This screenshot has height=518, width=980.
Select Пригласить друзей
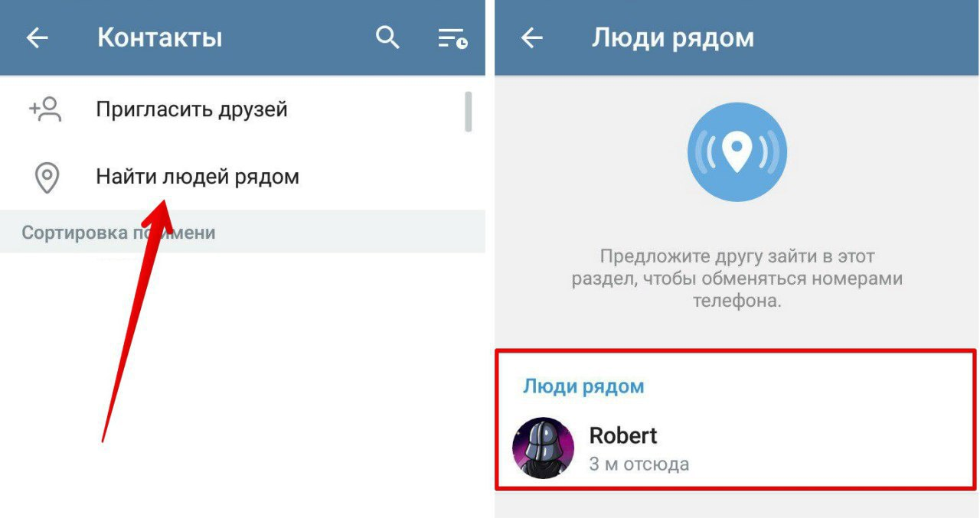coord(191,109)
